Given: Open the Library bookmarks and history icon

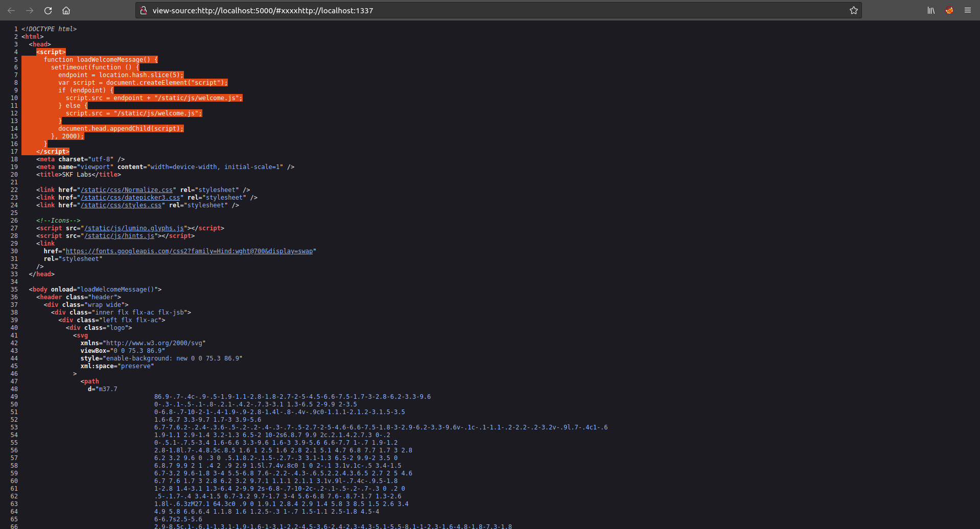Looking at the screenshot, I should coord(931,10).
